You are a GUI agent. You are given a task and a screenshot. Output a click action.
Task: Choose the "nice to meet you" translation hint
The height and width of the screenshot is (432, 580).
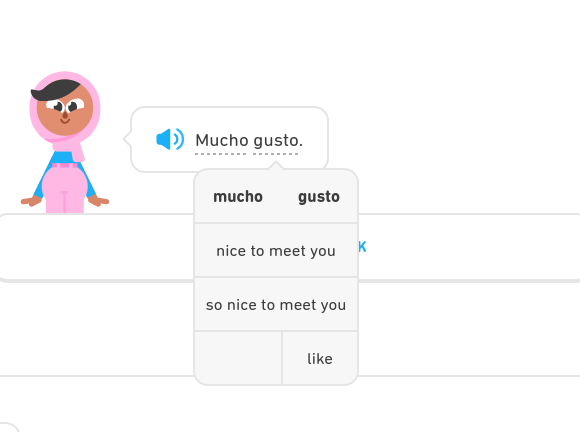276,250
